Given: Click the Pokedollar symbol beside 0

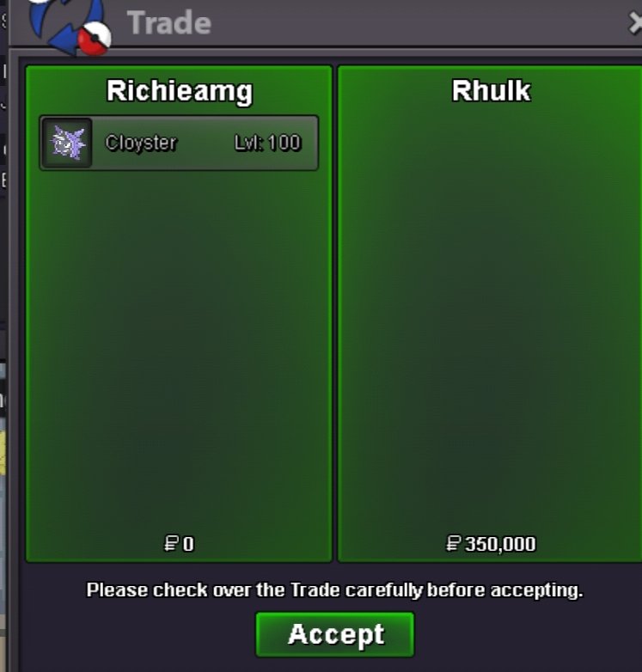Looking at the screenshot, I should 171,544.
